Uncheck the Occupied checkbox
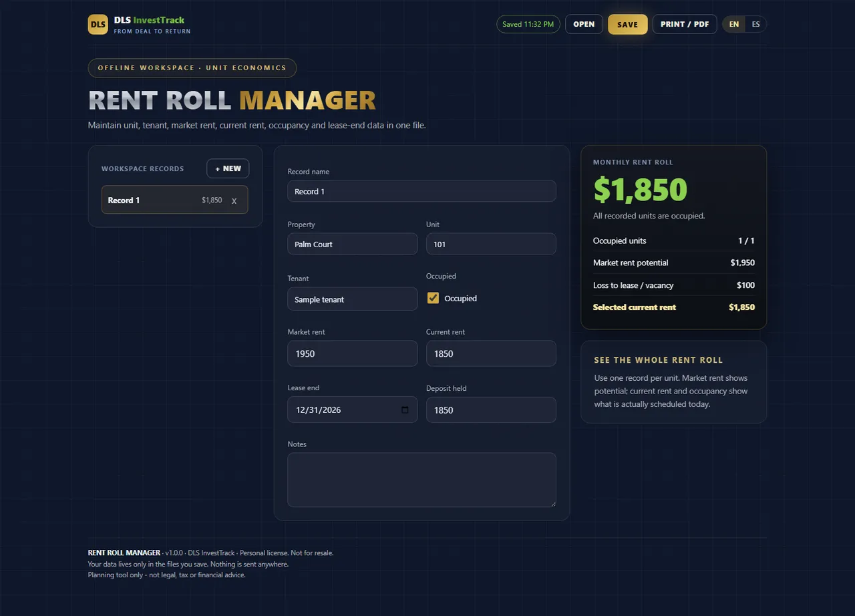 coord(433,298)
